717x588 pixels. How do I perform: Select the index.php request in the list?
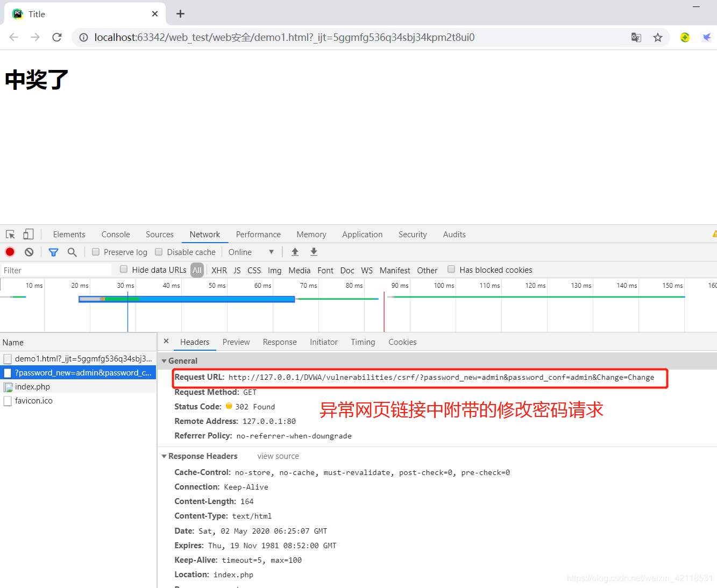tap(32, 386)
